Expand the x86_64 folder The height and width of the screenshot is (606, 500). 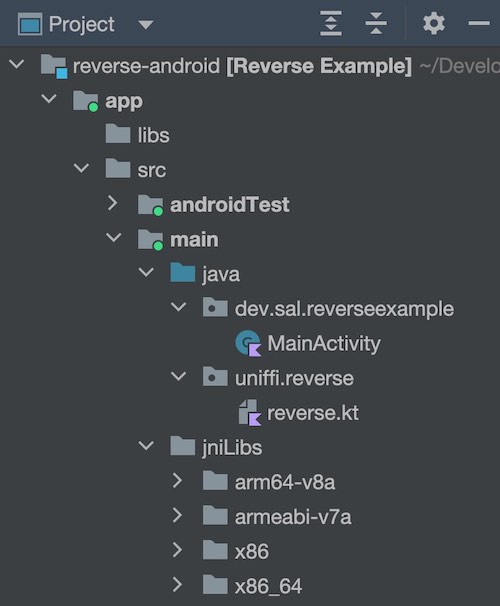tap(177, 585)
